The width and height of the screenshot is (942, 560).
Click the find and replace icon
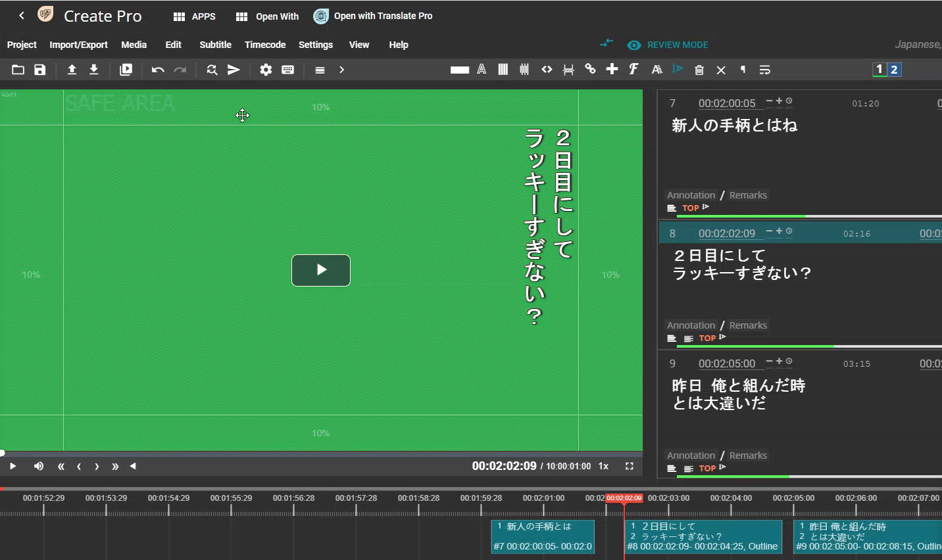(212, 70)
